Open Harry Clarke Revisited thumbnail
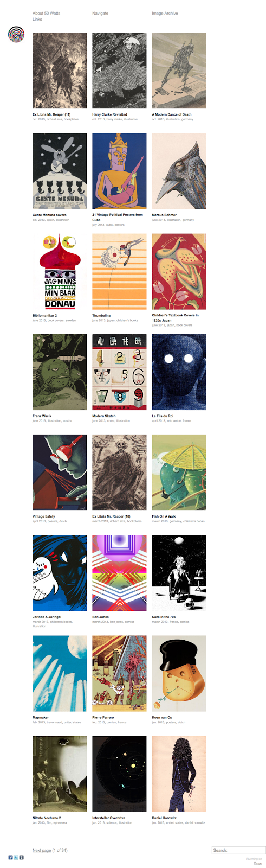 pyautogui.click(x=119, y=71)
